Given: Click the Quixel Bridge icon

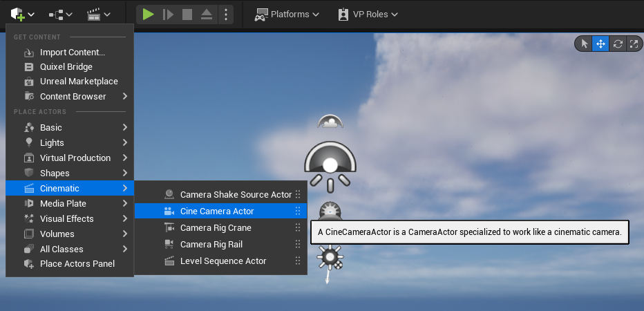Looking at the screenshot, I should 29,67.
